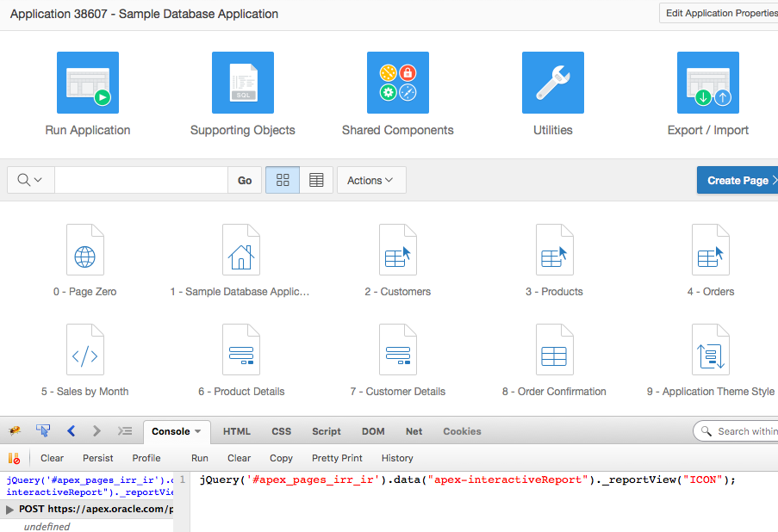Toggle break on all errors button
778x532 pixels.
coord(15,459)
